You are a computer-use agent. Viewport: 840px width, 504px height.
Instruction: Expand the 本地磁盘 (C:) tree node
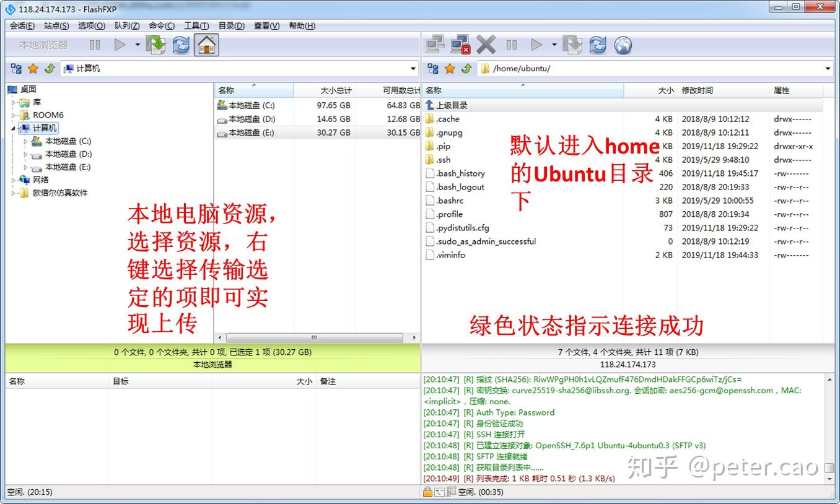(x=25, y=141)
